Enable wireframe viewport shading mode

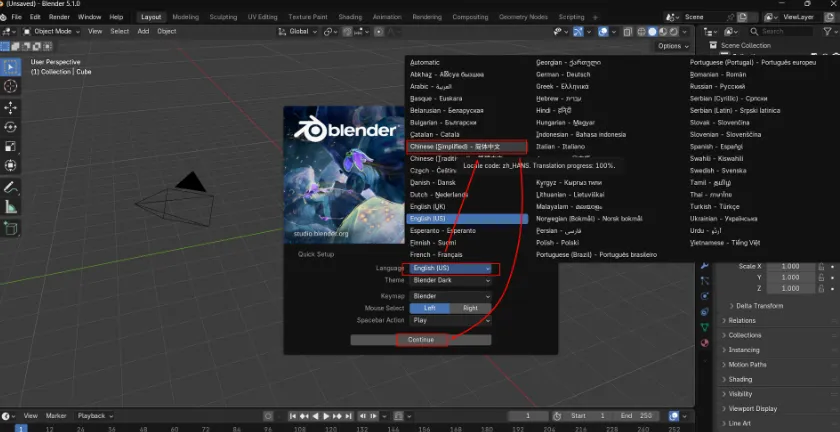tap(641, 32)
